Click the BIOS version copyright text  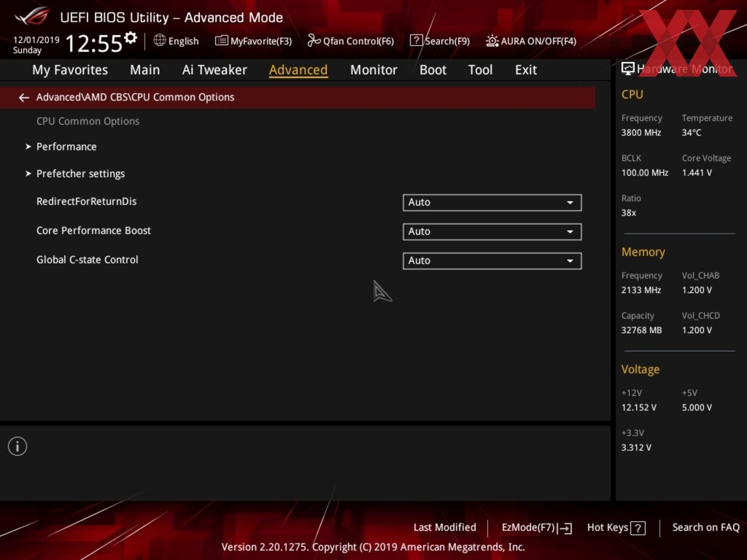(x=373, y=547)
